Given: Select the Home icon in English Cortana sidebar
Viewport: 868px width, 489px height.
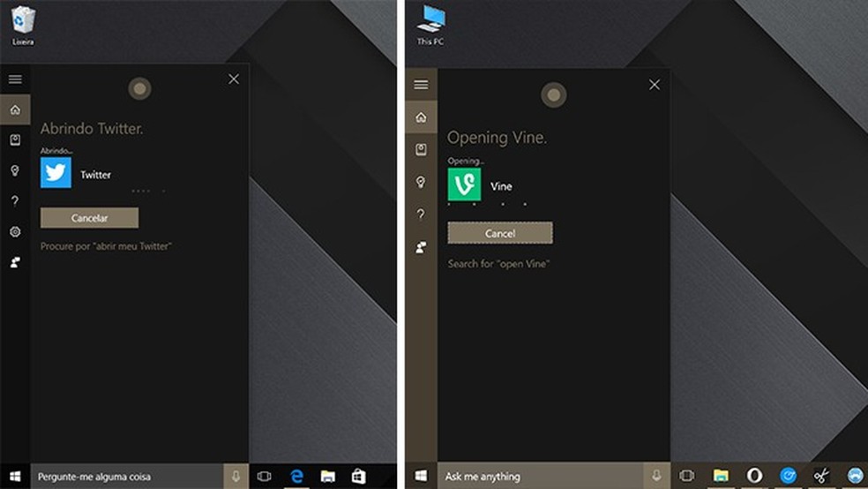Looking at the screenshot, I should 421,117.
